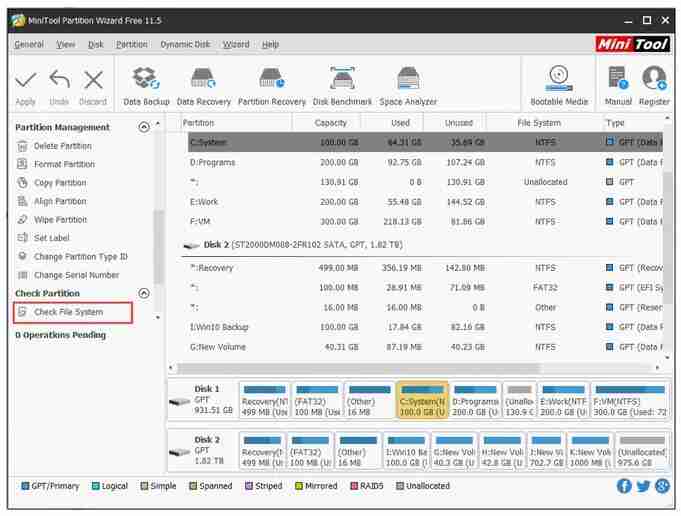This screenshot has width=681, height=516.
Task: Run the Disk Benchmark tool
Action: tap(342, 80)
